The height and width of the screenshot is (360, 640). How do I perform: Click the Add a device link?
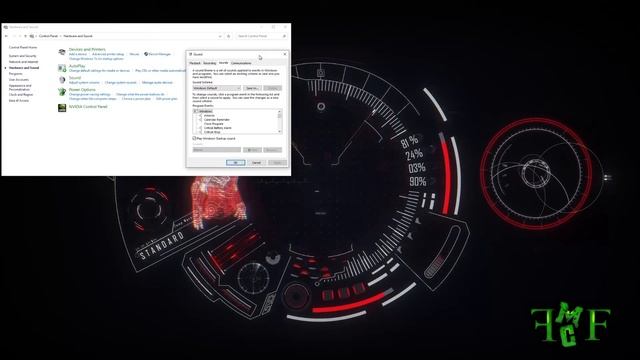(x=78, y=54)
